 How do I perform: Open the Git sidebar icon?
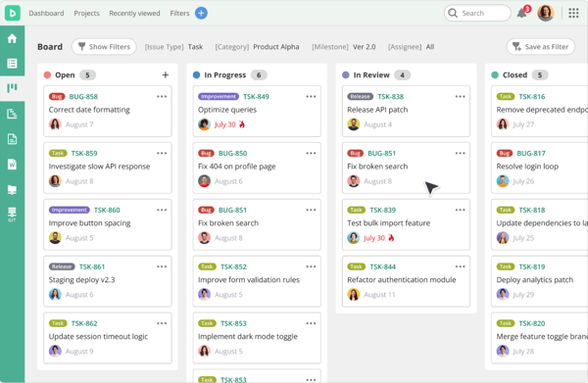coord(12,215)
